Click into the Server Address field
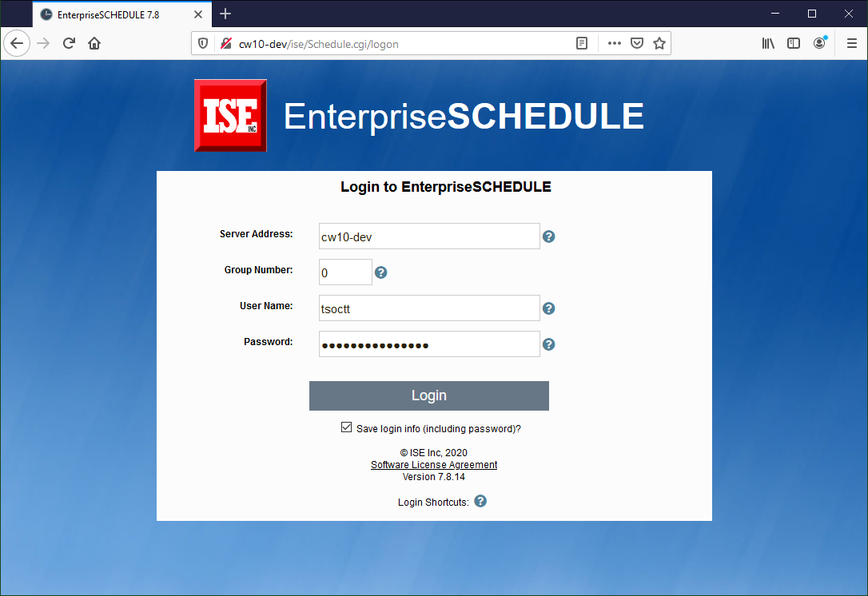Image resolution: width=868 pixels, height=596 pixels. point(429,236)
